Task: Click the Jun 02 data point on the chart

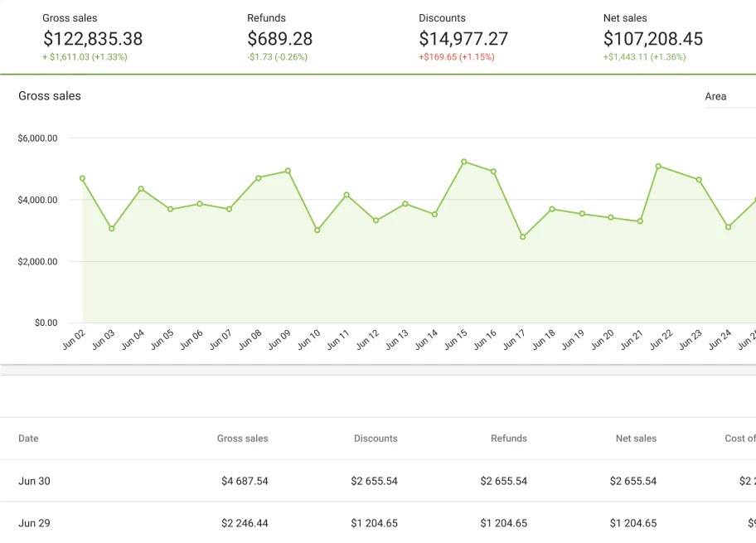Action: [82, 177]
